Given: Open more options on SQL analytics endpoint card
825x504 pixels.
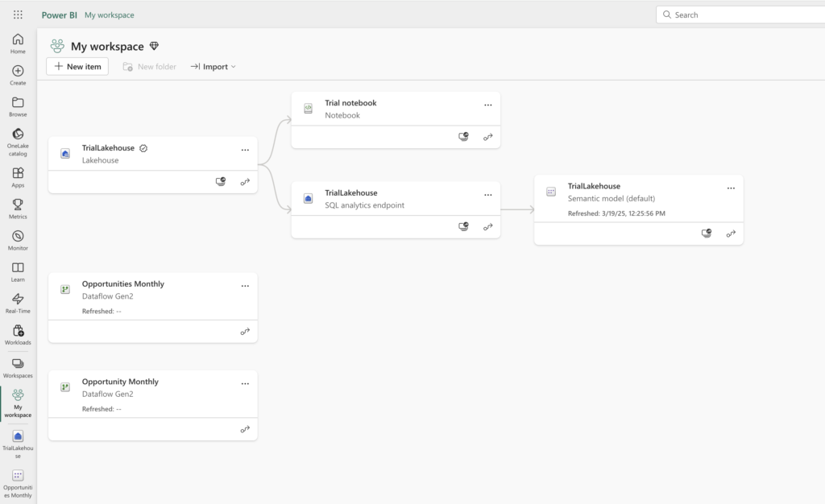Looking at the screenshot, I should coord(488,195).
